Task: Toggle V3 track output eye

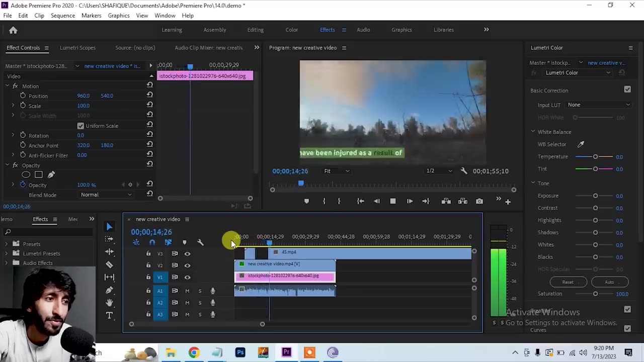Action: [187, 254]
